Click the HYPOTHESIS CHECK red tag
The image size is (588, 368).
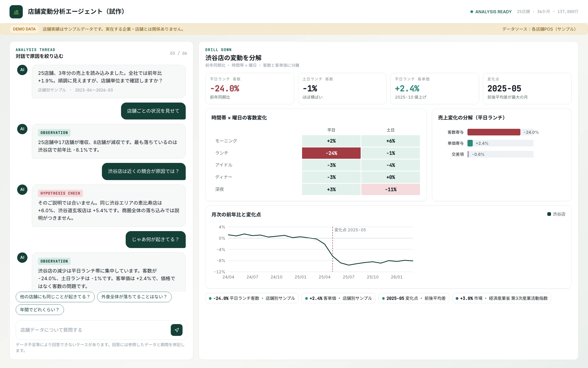[x=61, y=193]
